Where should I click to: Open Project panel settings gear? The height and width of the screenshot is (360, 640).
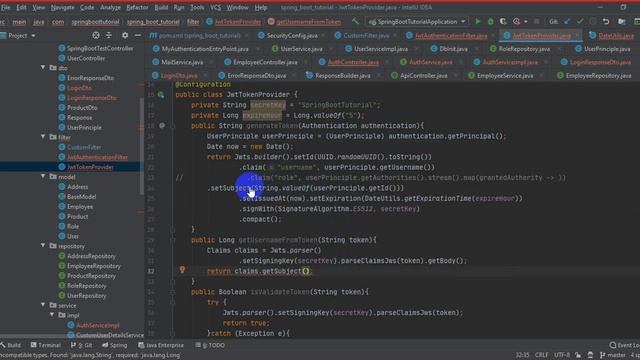pos(125,36)
